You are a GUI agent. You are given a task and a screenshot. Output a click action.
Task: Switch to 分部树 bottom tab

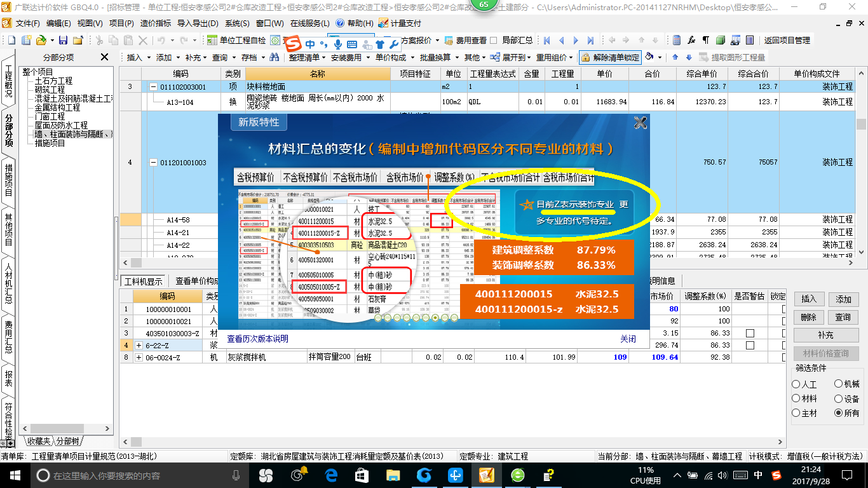(68, 440)
